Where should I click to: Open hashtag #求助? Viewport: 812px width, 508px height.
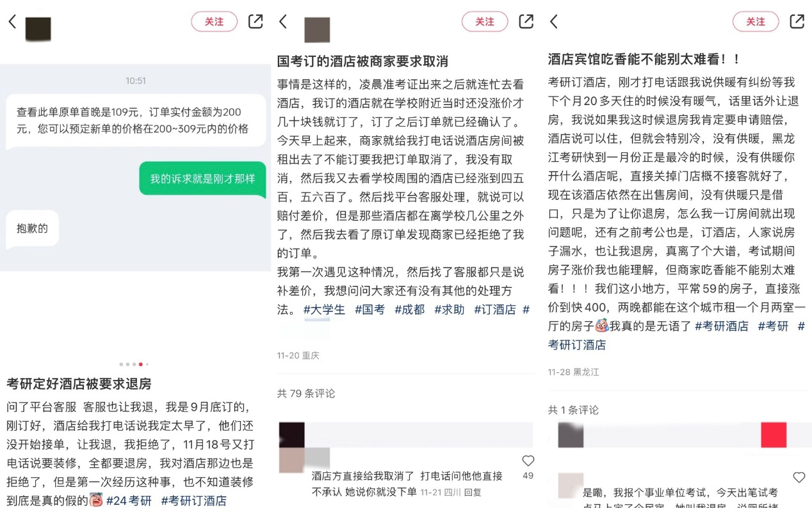[449, 309]
